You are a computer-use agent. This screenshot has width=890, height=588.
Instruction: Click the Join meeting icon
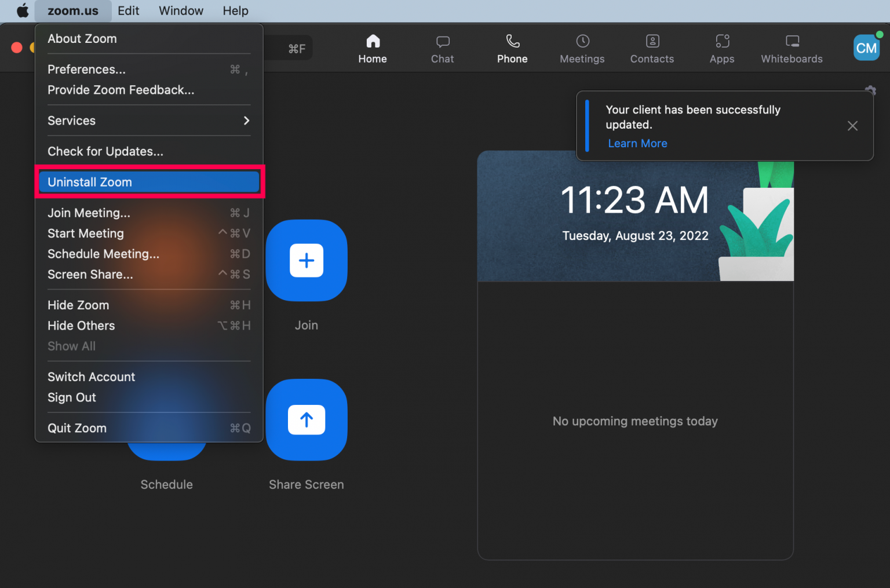tap(307, 261)
